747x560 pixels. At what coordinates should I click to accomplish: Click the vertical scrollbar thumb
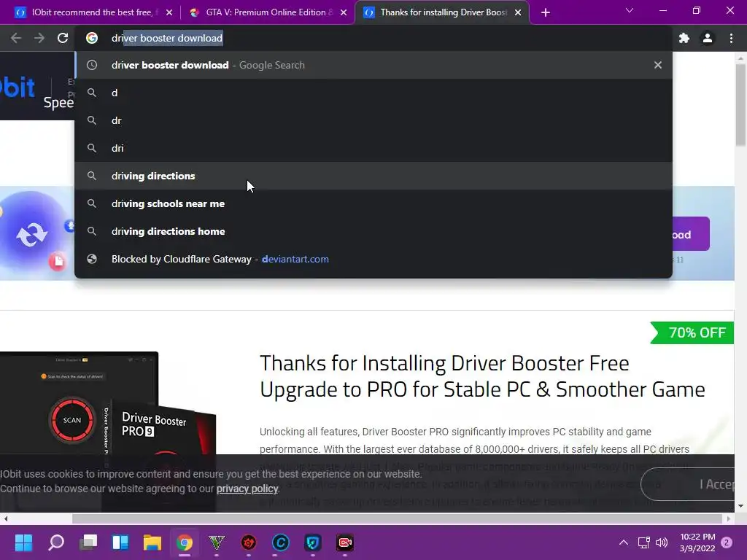740,105
